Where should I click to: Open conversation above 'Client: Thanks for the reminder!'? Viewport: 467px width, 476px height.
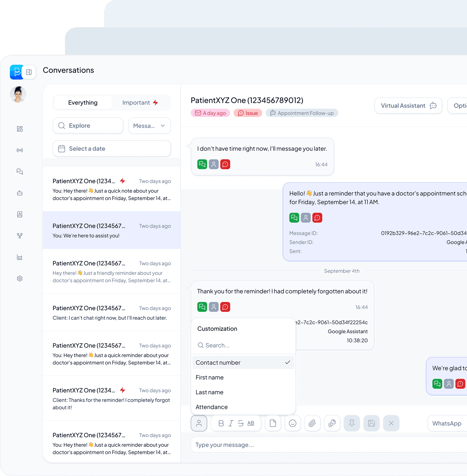pos(112,354)
